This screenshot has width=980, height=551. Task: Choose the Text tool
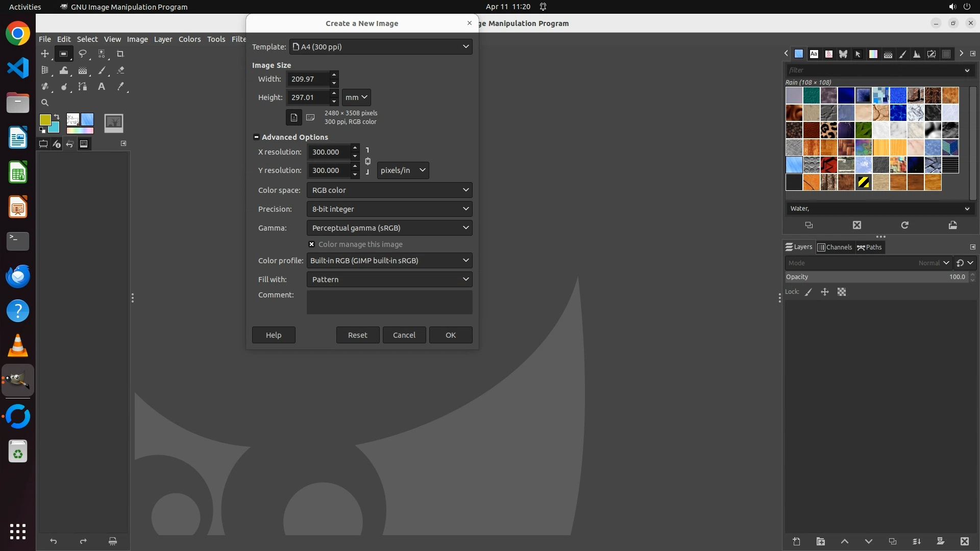[102, 87]
